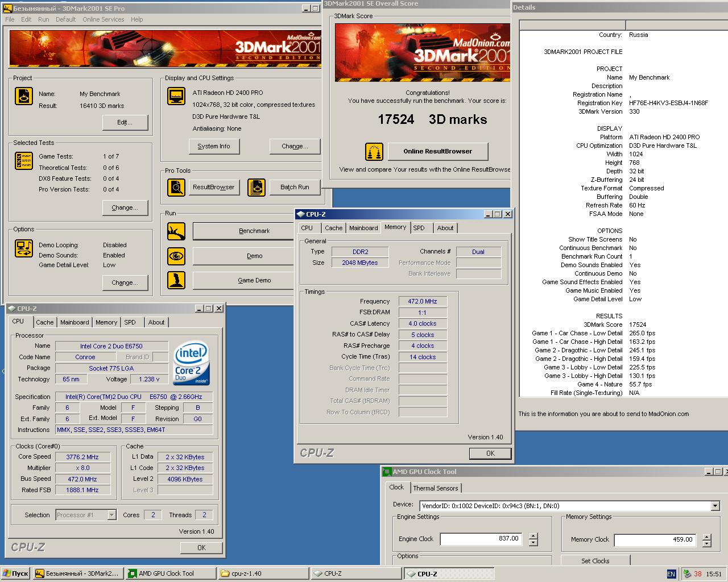Screen dimensions: 728x582
Task: Click OK in CPU-Z Memory window
Action: coord(490,454)
